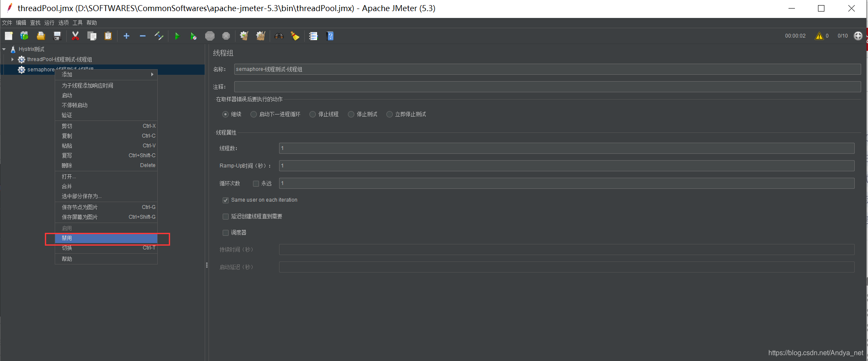Start the test with green play icon

(x=177, y=36)
